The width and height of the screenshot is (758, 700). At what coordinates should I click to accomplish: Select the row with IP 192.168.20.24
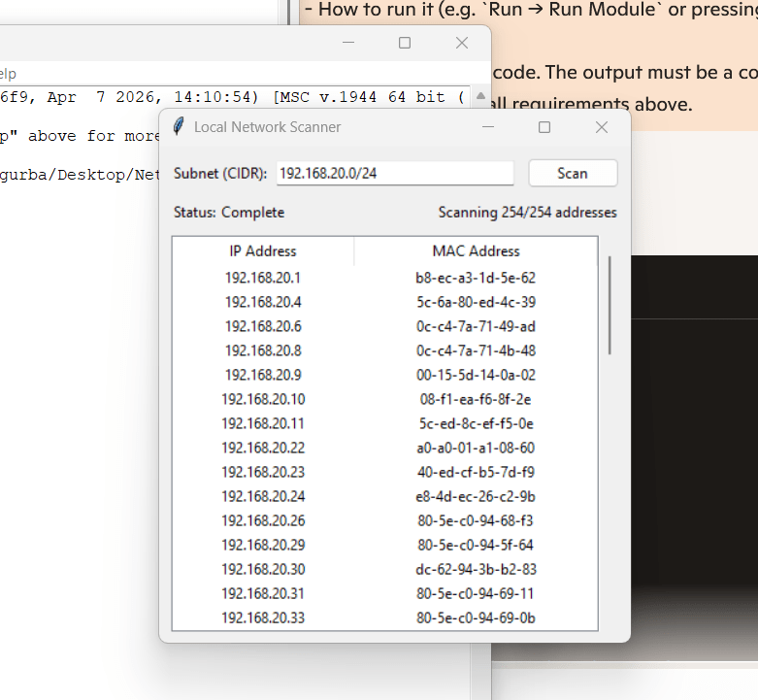pos(263,496)
